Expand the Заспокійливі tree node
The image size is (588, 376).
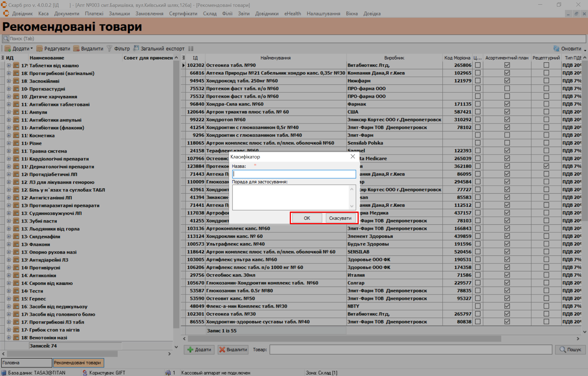(x=9, y=81)
